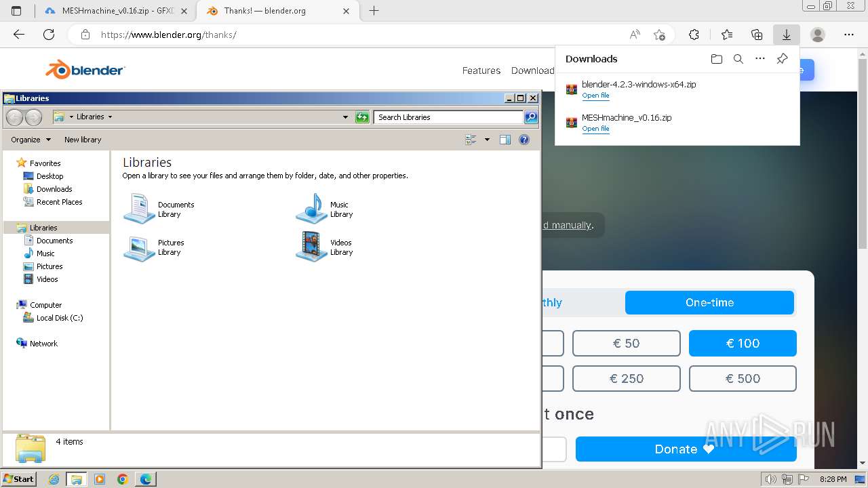The image size is (868, 488).
Task: Change view icon in Explorer toolbar
Action: point(471,140)
